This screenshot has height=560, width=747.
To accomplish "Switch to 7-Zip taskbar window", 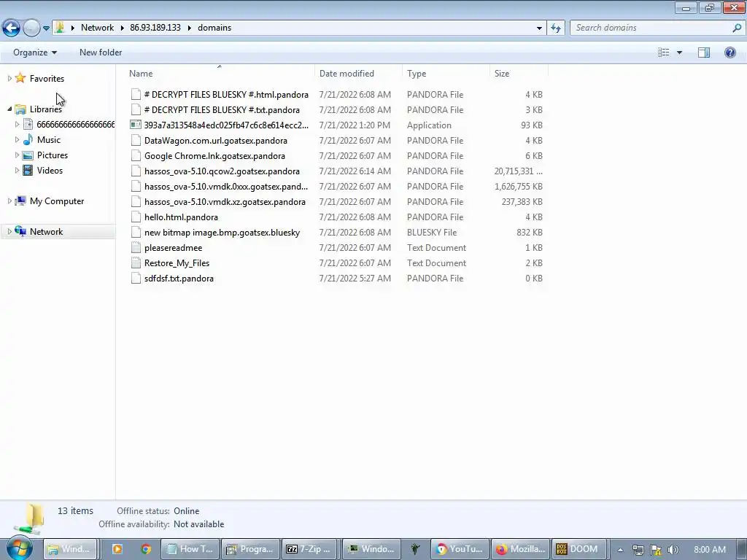I will click(x=309, y=549).
